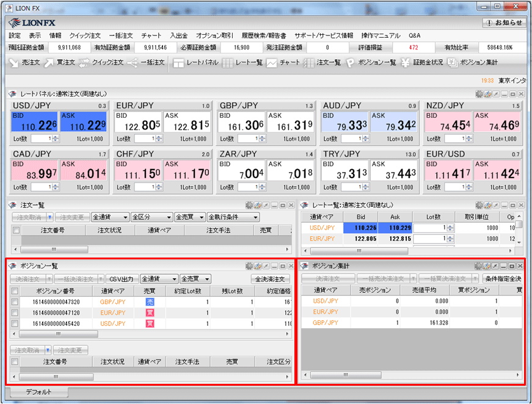The height and width of the screenshot is (404, 532).
Task: Show rate list (レート一覧) toolbar icon
Action: pos(227,63)
